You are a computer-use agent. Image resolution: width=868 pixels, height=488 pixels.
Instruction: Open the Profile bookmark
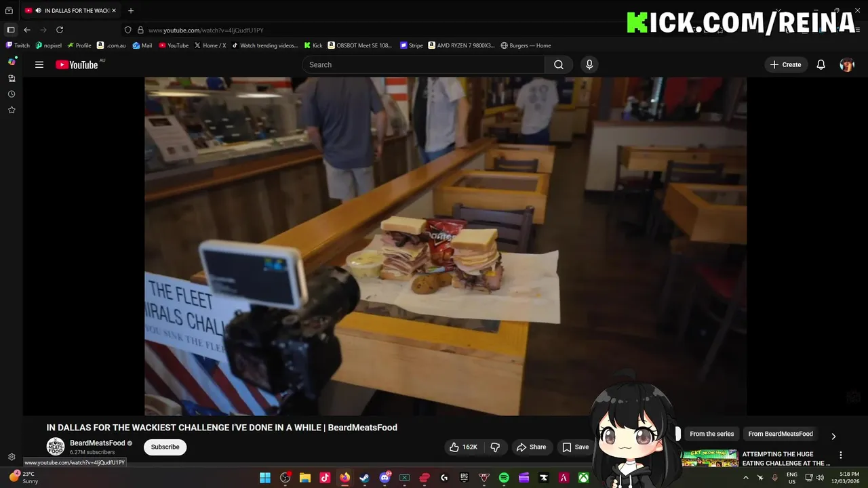(79, 45)
